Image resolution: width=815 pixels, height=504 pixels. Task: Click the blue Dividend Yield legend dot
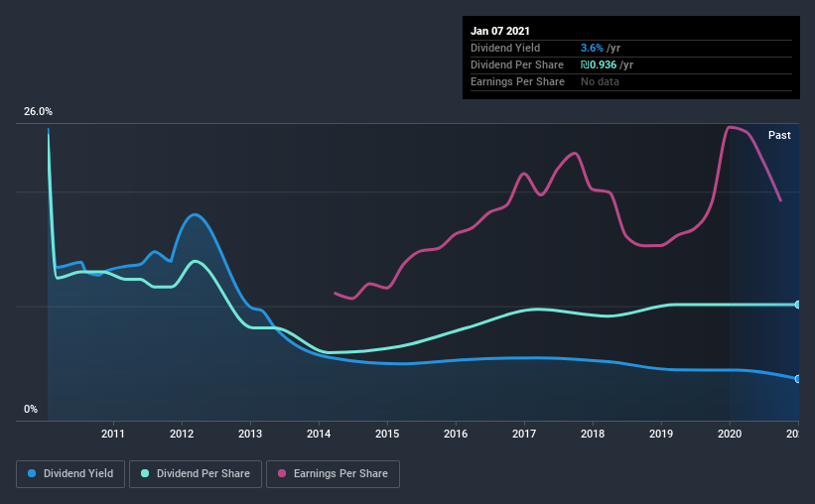[x=32, y=473]
